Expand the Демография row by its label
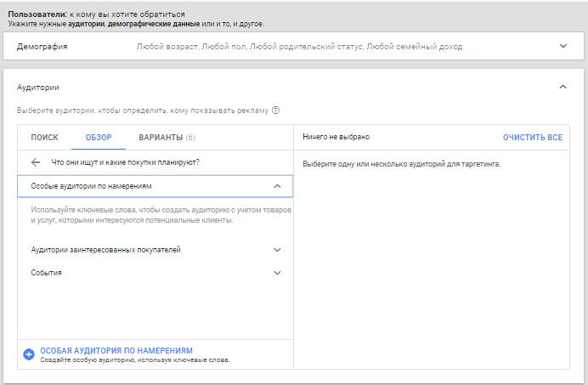588x385 pixels. click(42, 47)
